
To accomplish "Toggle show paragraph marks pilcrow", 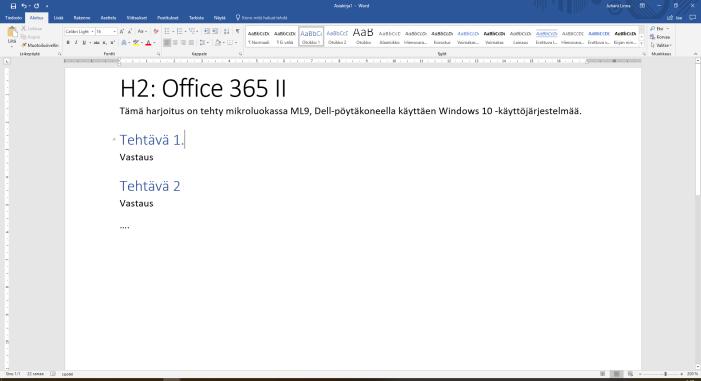I will pos(238,31).
